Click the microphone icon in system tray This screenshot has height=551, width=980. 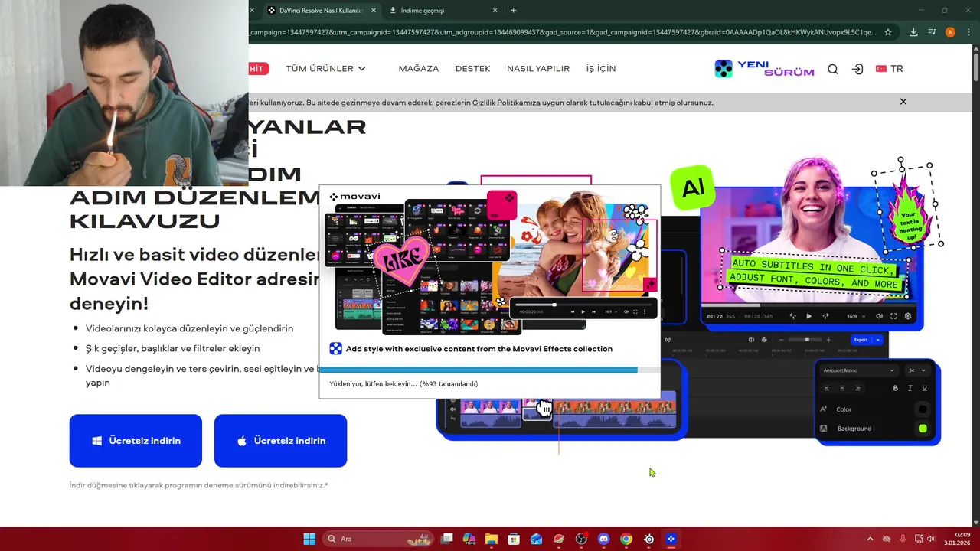point(903,539)
